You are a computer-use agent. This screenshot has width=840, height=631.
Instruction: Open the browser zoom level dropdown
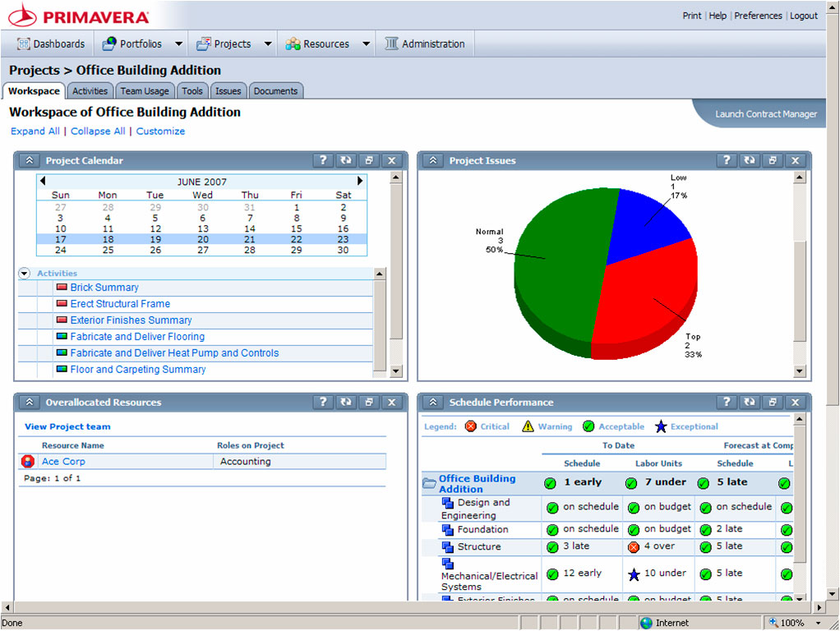point(818,623)
